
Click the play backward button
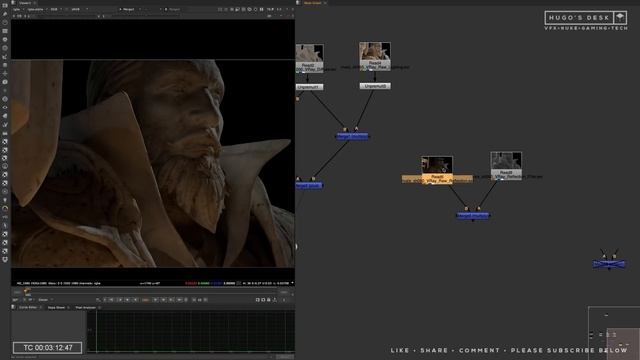(x=135, y=300)
